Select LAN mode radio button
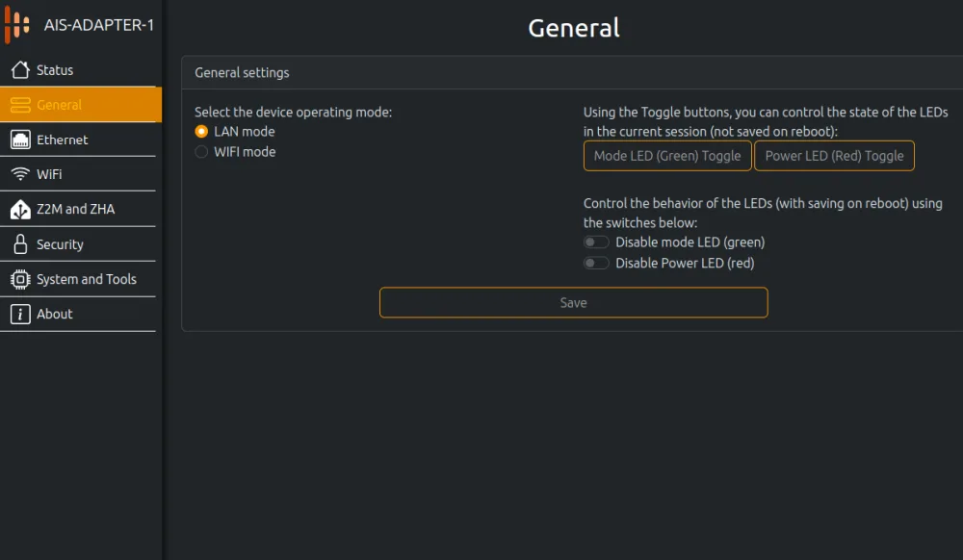 pyautogui.click(x=201, y=132)
